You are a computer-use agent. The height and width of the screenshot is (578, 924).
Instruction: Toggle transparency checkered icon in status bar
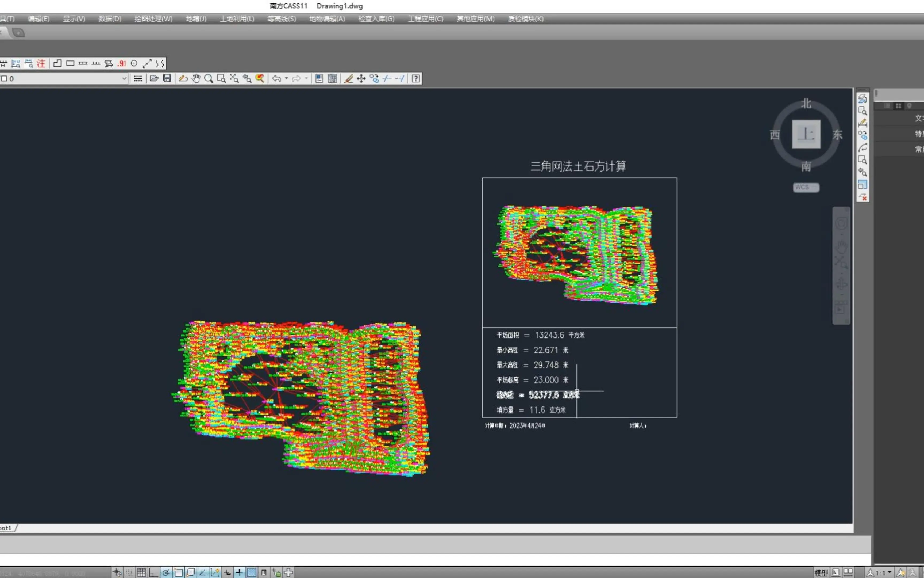[252, 572]
